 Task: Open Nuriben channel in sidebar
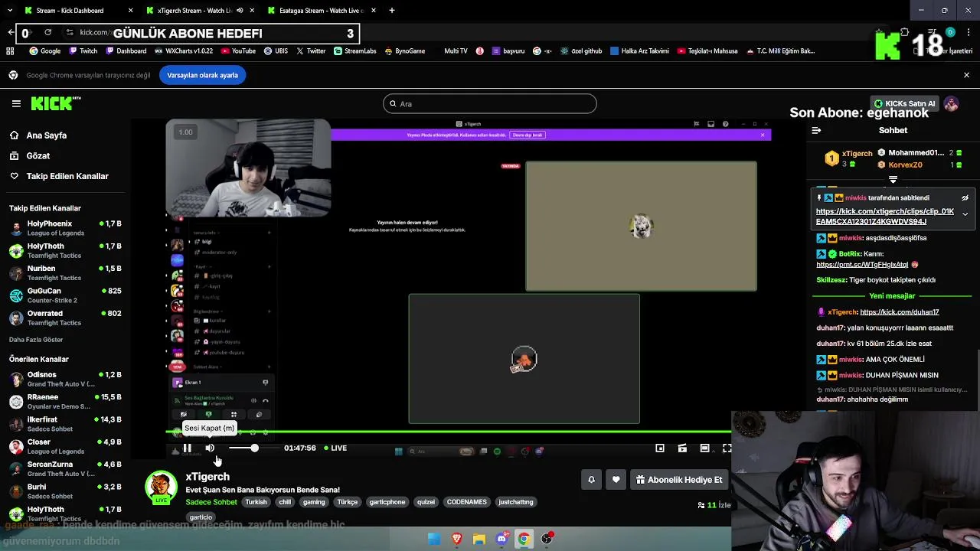(65, 272)
